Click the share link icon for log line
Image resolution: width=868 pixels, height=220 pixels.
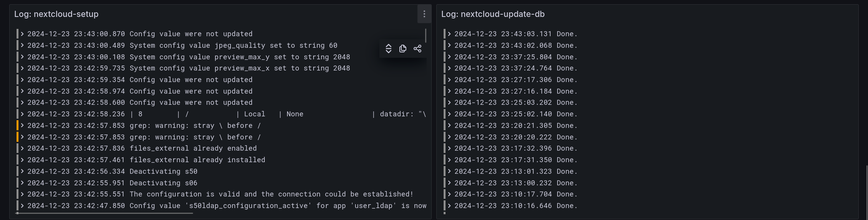point(417,49)
